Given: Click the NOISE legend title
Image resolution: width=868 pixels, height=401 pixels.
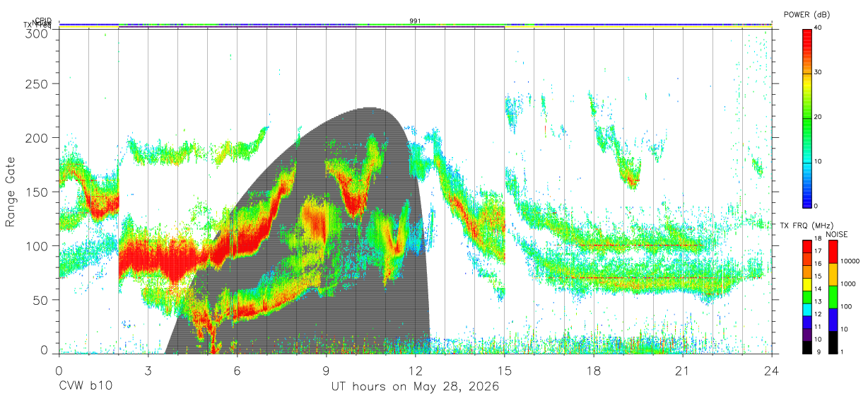Looking at the screenshot, I should click(837, 234).
